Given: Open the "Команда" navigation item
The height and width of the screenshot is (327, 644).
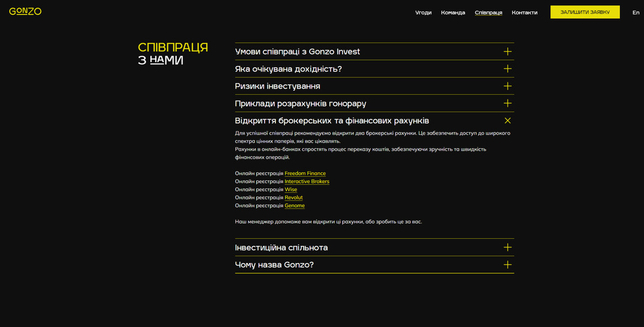Looking at the screenshot, I should click(453, 12).
